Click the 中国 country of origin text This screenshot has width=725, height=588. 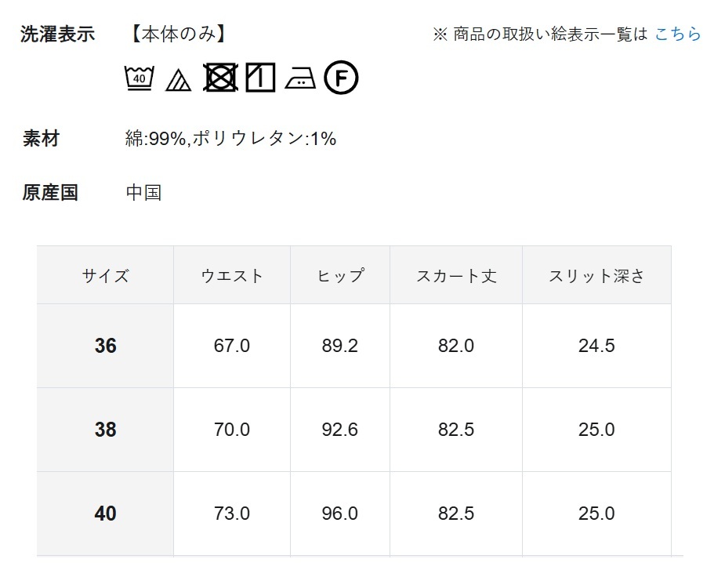(x=143, y=192)
